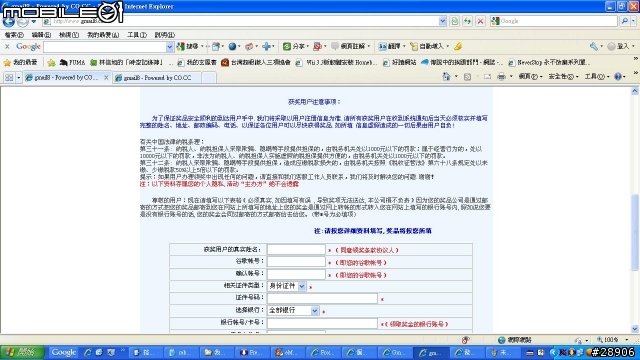The height and width of the screenshot is (360, 640).
Task: Click the add-to-favorites-bar star icon
Action: (51, 62)
